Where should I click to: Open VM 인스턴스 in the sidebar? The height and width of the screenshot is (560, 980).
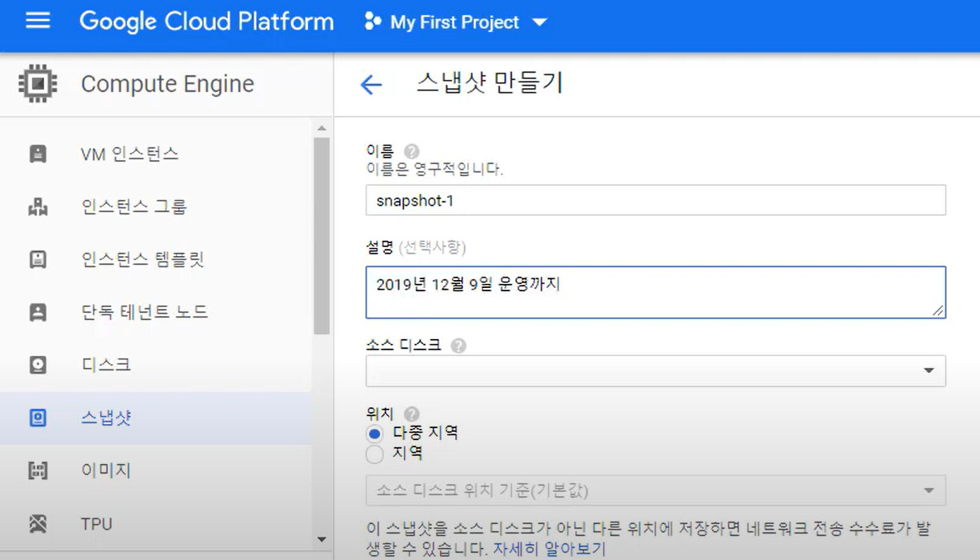coord(156,154)
